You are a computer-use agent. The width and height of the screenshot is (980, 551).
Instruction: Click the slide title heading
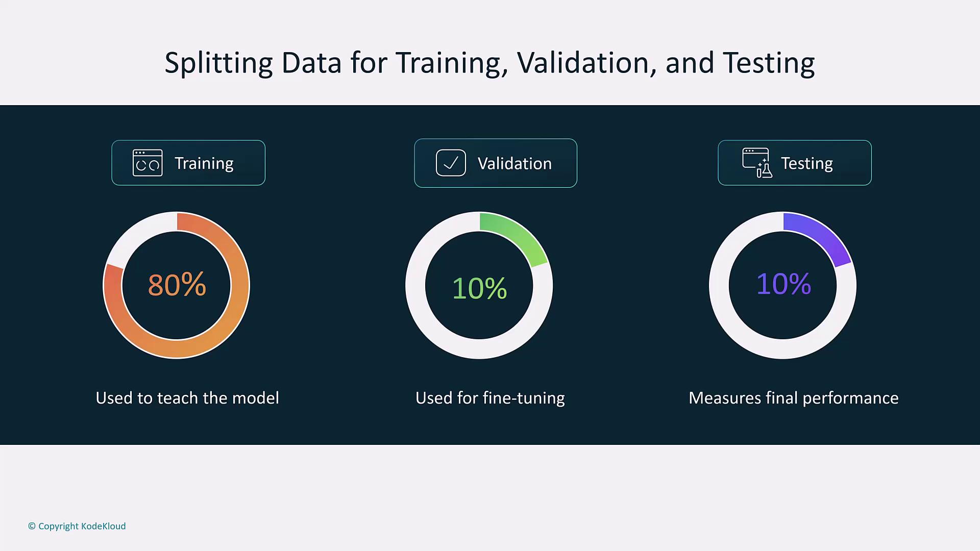[x=489, y=63]
